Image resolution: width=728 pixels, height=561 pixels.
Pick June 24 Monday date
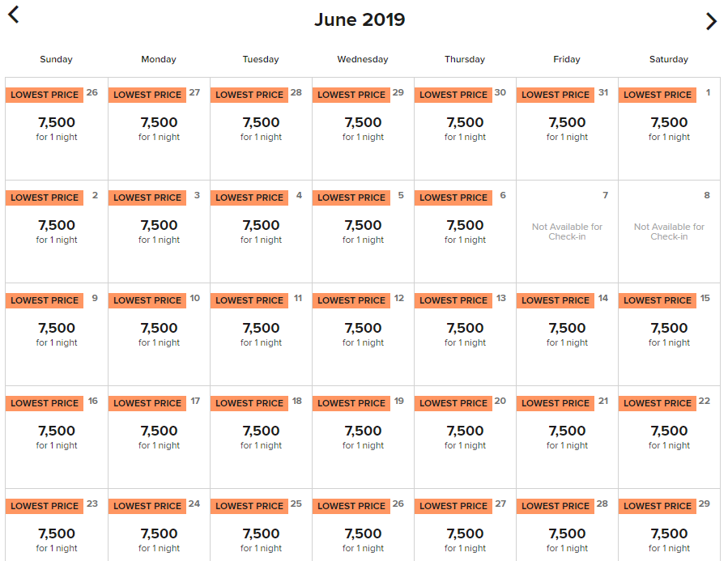pyautogui.click(x=159, y=525)
